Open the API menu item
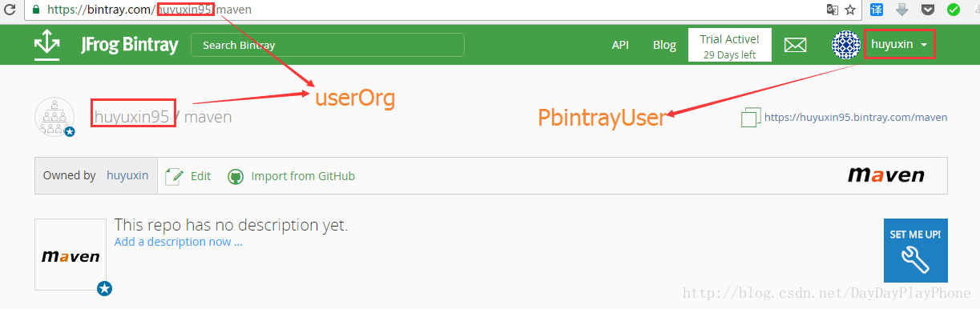 coord(620,45)
